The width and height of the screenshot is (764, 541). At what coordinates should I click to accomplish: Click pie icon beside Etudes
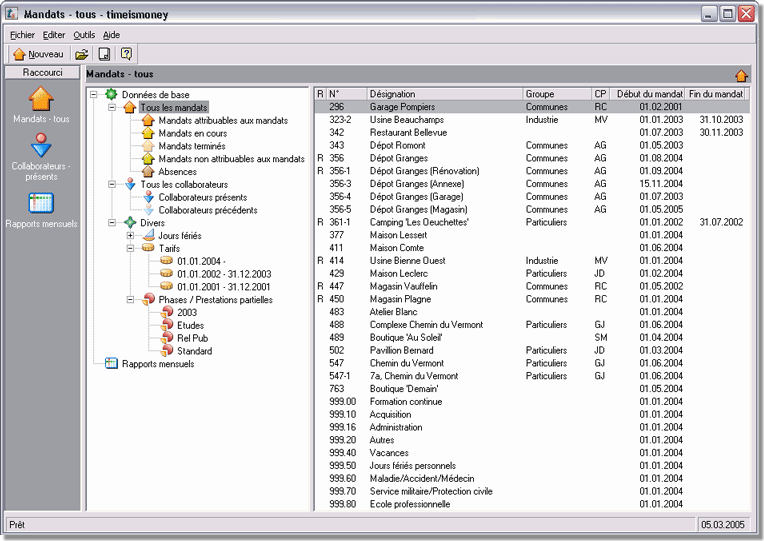click(167, 325)
